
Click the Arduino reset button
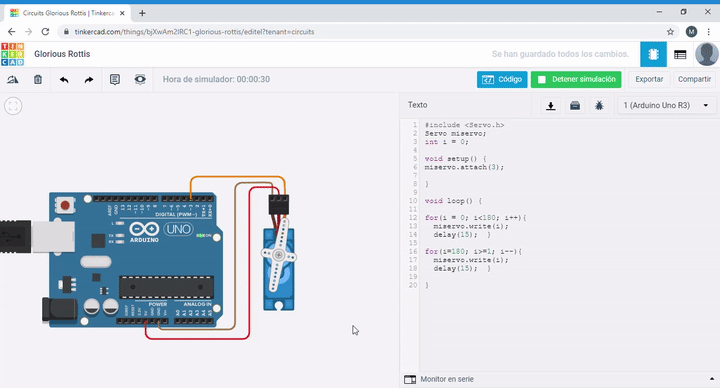click(65, 205)
